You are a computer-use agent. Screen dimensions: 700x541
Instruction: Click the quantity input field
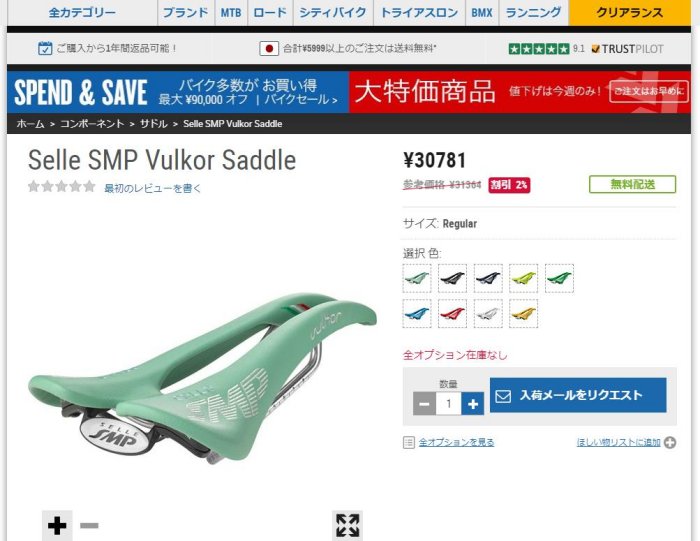449,404
